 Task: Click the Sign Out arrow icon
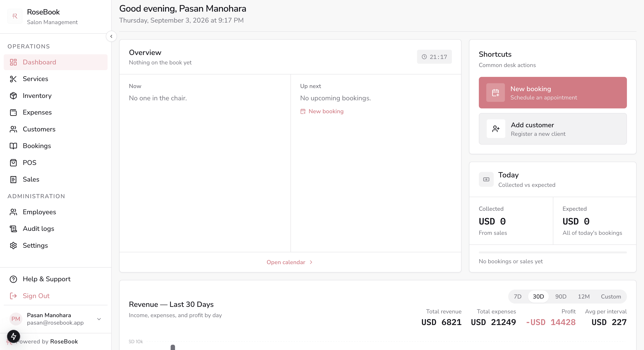pyautogui.click(x=13, y=296)
